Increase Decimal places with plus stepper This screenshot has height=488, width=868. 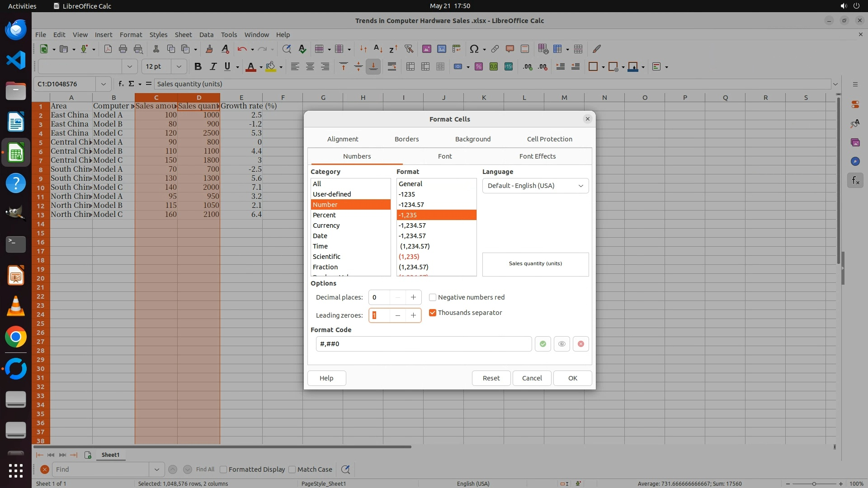pyautogui.click(x=413, y=297)
